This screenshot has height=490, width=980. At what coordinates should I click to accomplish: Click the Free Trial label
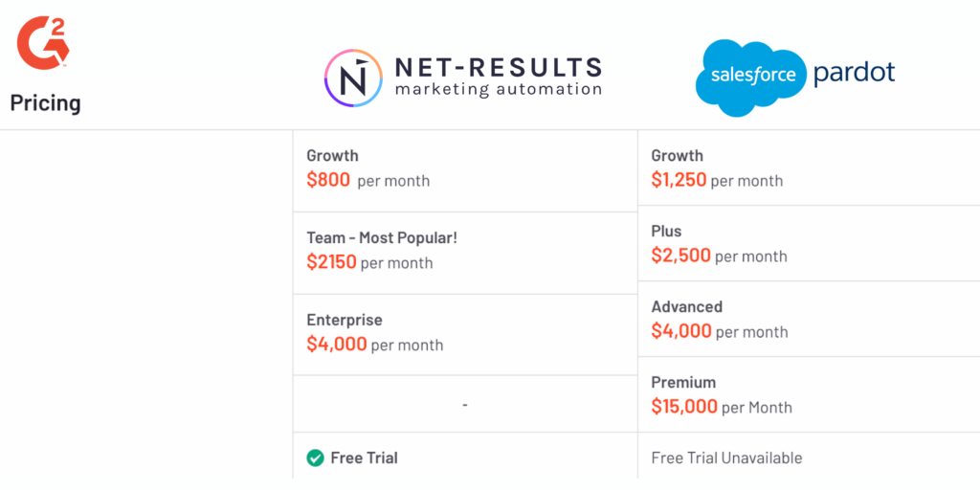tap(364, 458)
